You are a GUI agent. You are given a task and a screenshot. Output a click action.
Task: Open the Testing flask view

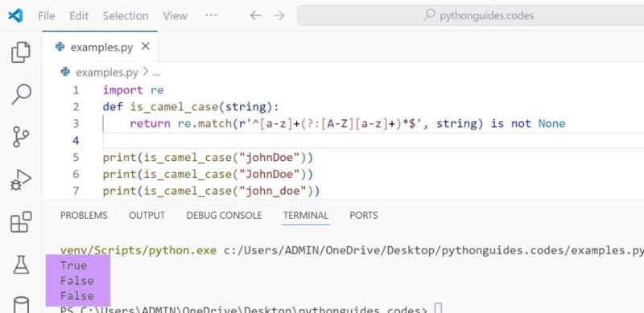point(21,265)
